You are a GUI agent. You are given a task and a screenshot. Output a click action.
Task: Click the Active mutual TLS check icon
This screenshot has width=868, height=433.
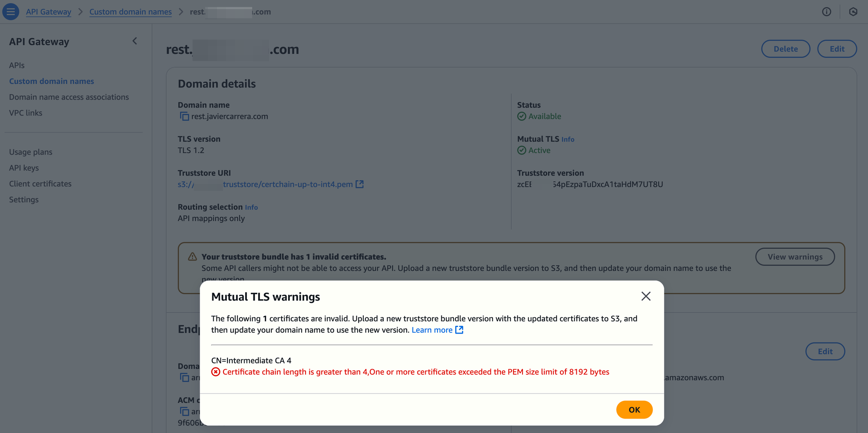522,150
